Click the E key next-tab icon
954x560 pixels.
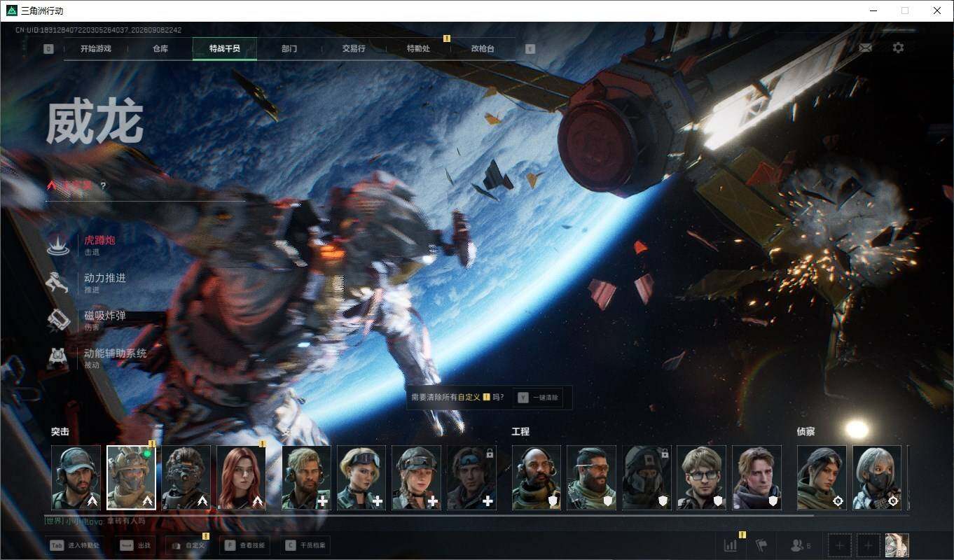[x=530, y=49]
